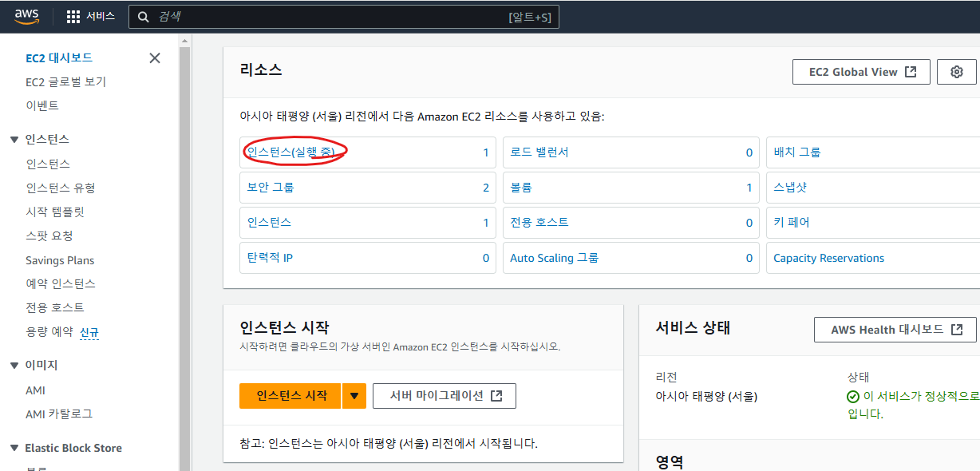The image size is (980, 471).
Task: Open AWS Health 대시보드 button
Action: click(x=895, y=330)
